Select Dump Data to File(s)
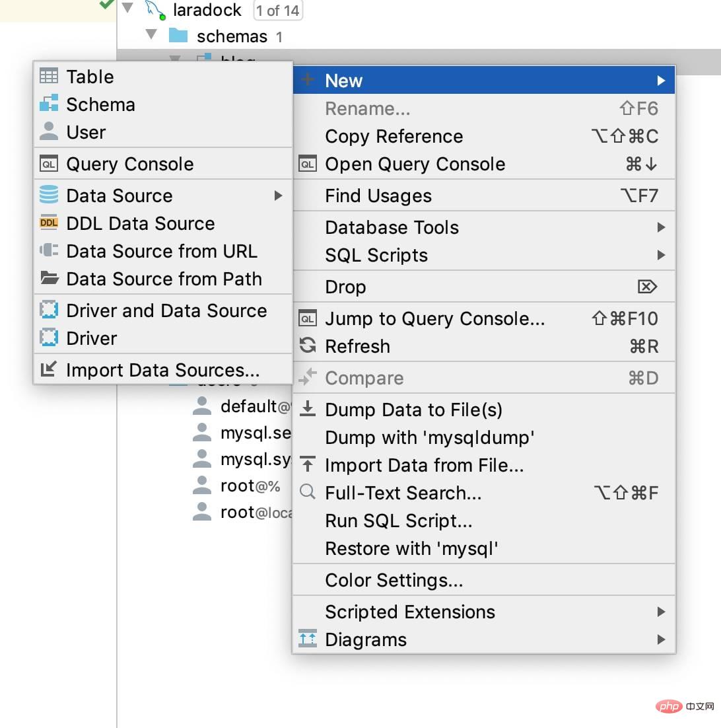Screen dimensions: 721x728 point(484,410)
